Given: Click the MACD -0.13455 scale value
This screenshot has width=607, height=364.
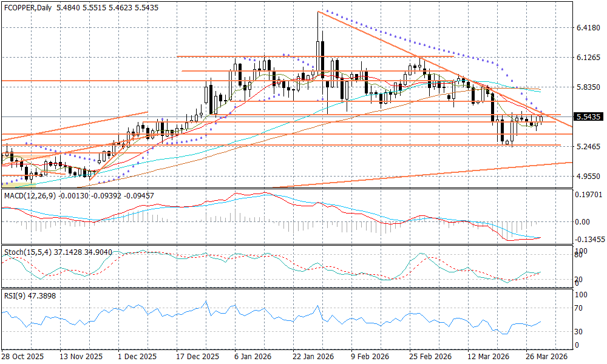Looking at the screenshot, I should pos(589,240).
